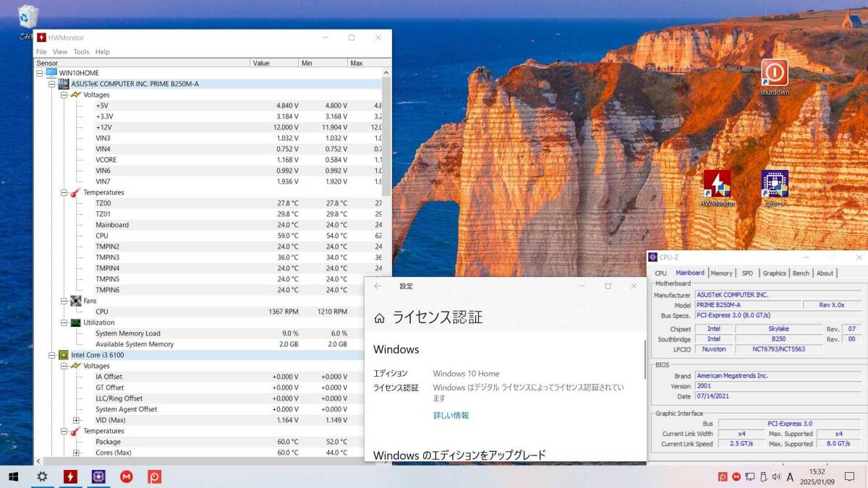Switch to the Bench tab in CPU-Z
Viewport: 868px width, 488px height.
point(801,273)
